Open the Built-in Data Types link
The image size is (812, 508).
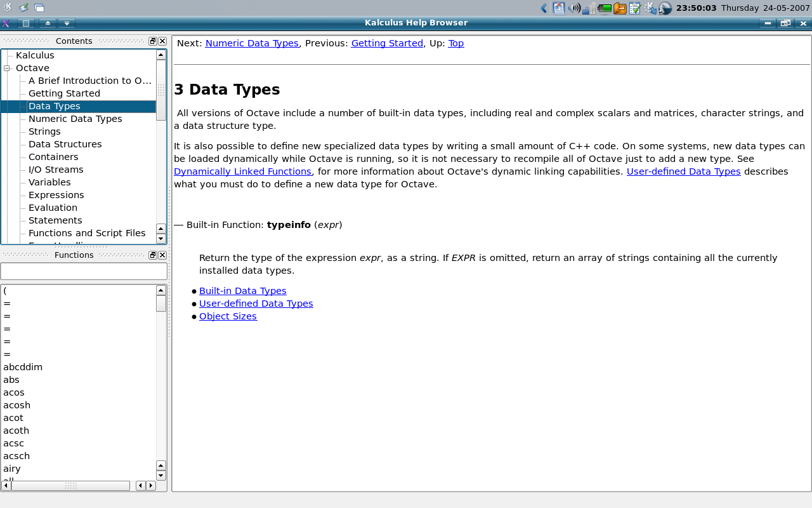(x=243, y=291)
